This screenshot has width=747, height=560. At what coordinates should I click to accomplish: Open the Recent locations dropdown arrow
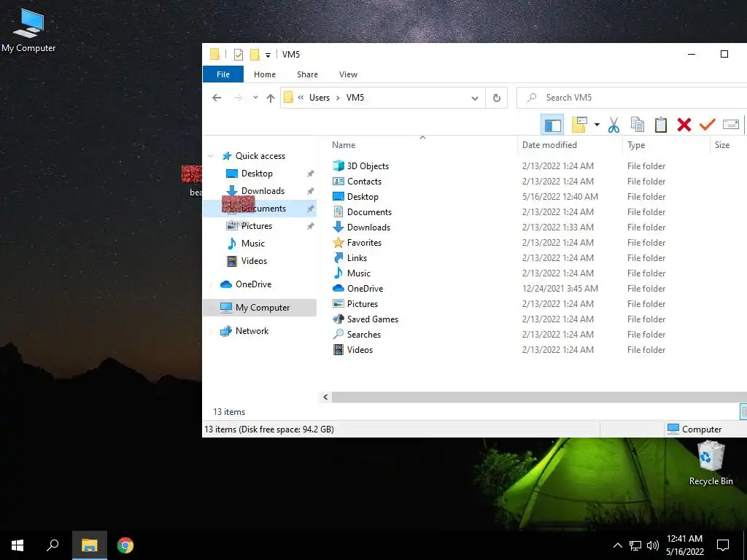pyautogui.click(x=255, y=98)
